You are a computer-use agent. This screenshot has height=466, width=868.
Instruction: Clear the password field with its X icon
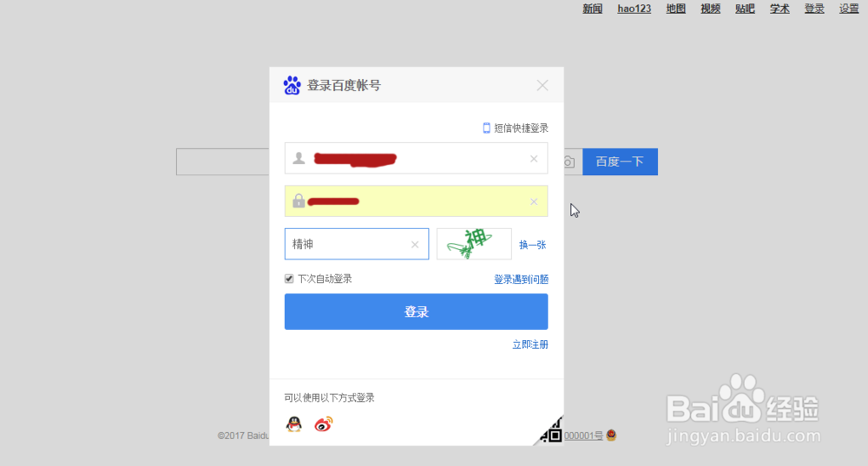pos(534,201)
